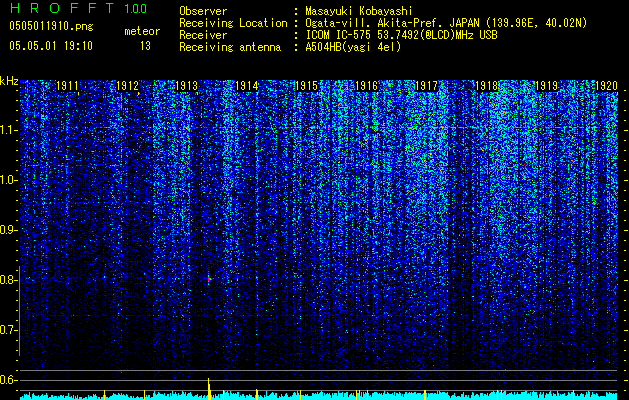Click the 1913 time marker

tap(187, 86)
